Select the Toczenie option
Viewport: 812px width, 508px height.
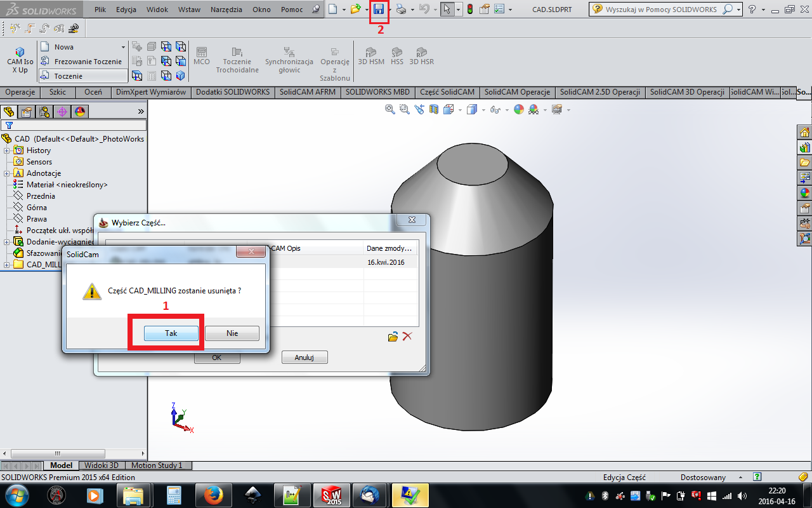[x=83, y=76]
